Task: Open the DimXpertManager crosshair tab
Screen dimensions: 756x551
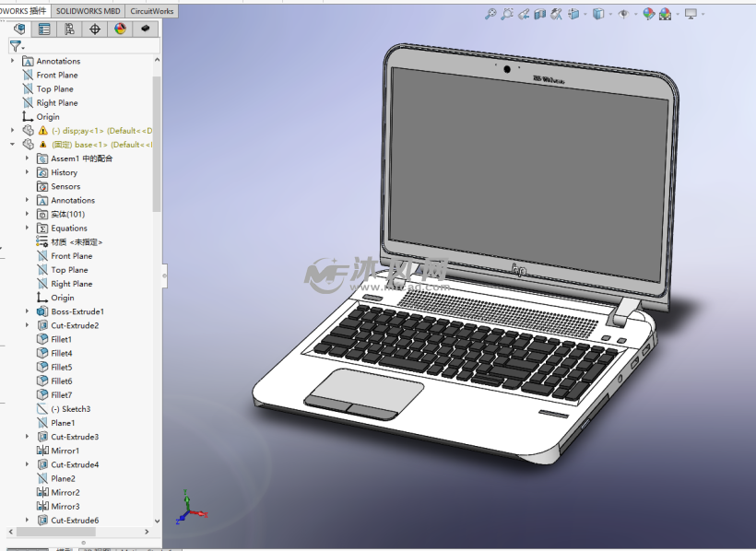Action: (94, 29)
